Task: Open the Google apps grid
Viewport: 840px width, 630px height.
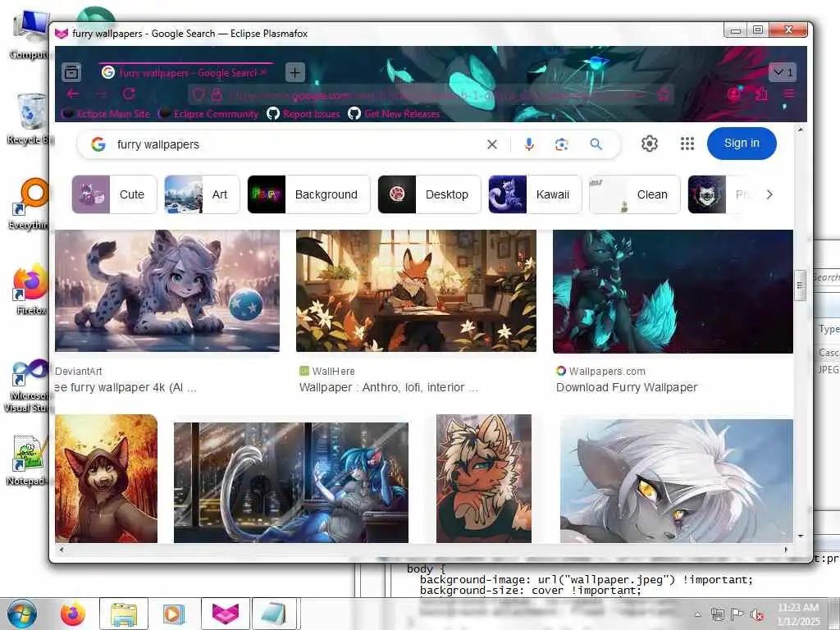Action: (687, 144)
